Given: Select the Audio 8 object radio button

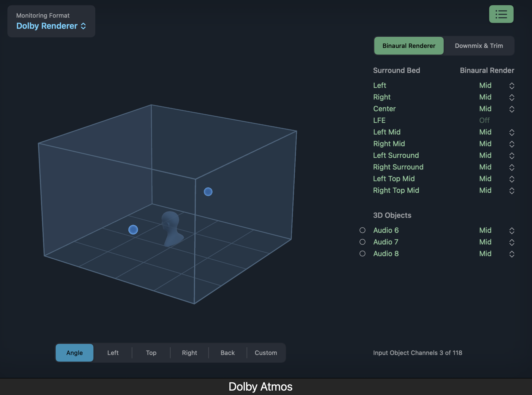Looking at the screenshot, I should pyautogui.click(x=362, y=253).
